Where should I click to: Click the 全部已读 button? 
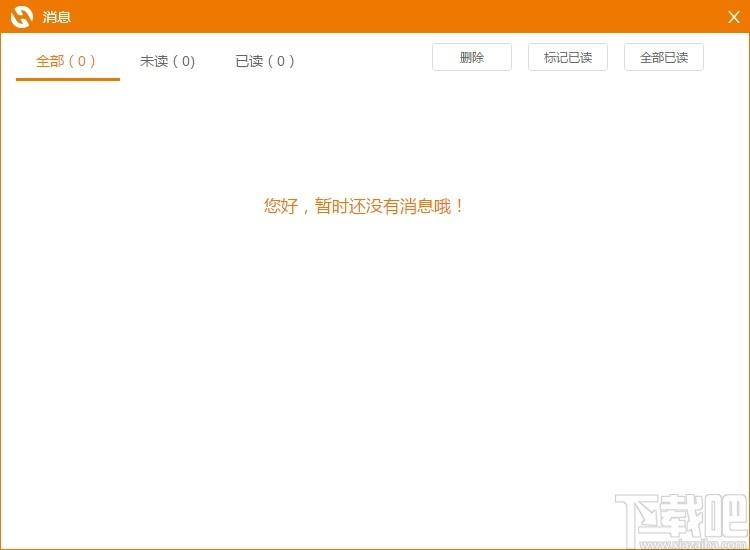[x=664, y=57]
